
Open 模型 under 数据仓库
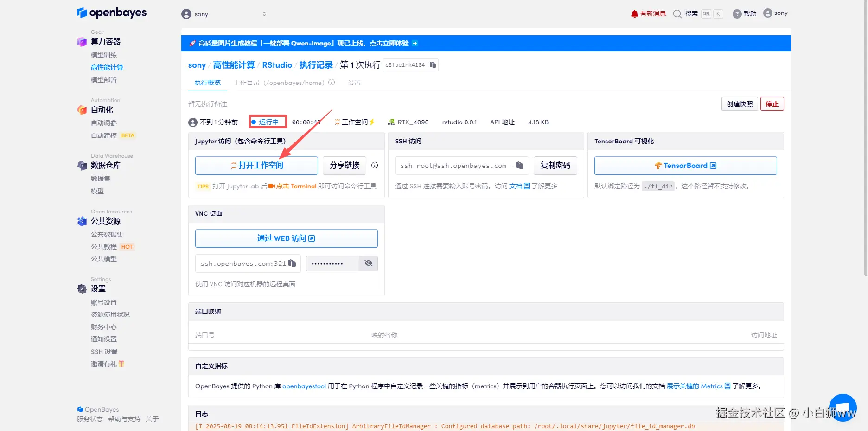point(97,191)
